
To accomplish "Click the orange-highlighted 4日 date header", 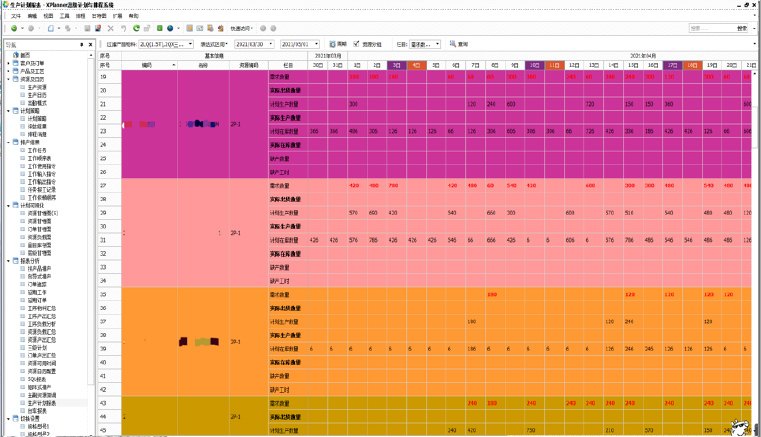I will pyautogui.click(x=416, y=65).
